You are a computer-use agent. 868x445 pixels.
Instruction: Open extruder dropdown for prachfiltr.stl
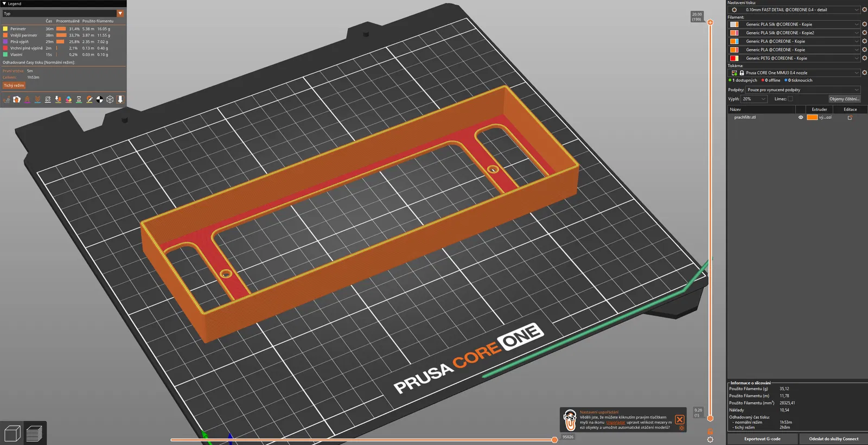click(825, 117)
